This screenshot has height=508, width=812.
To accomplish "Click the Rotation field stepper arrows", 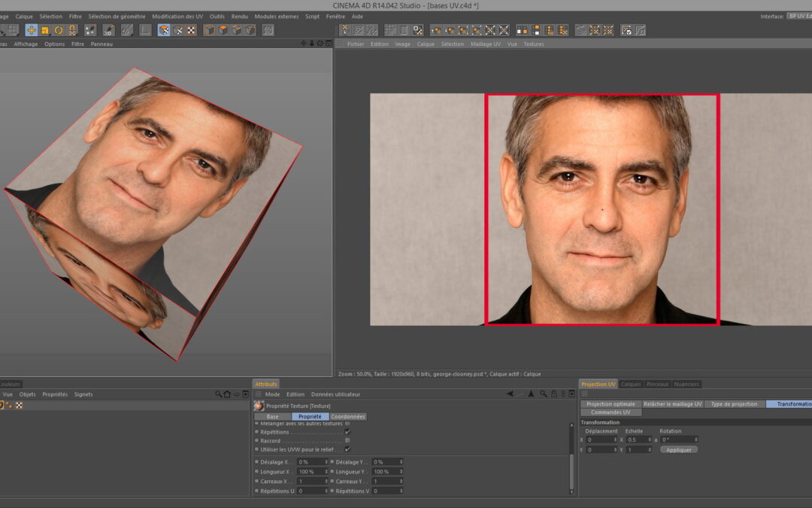I will [x=695, y=440].
